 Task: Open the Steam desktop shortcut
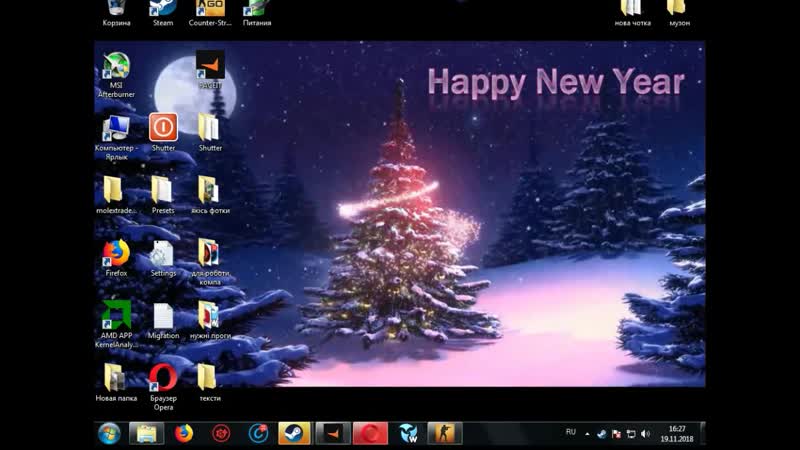[163, 13]
